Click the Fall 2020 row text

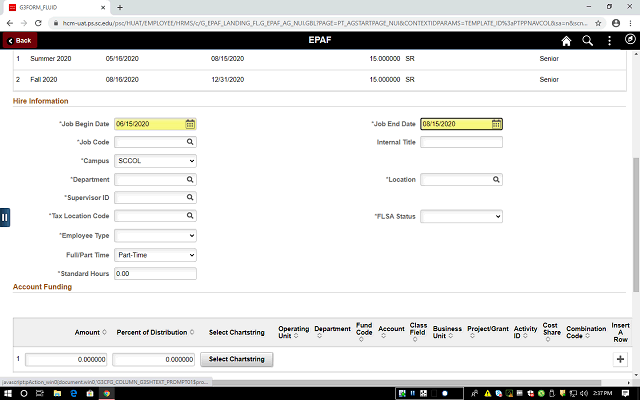coord(44,80)
